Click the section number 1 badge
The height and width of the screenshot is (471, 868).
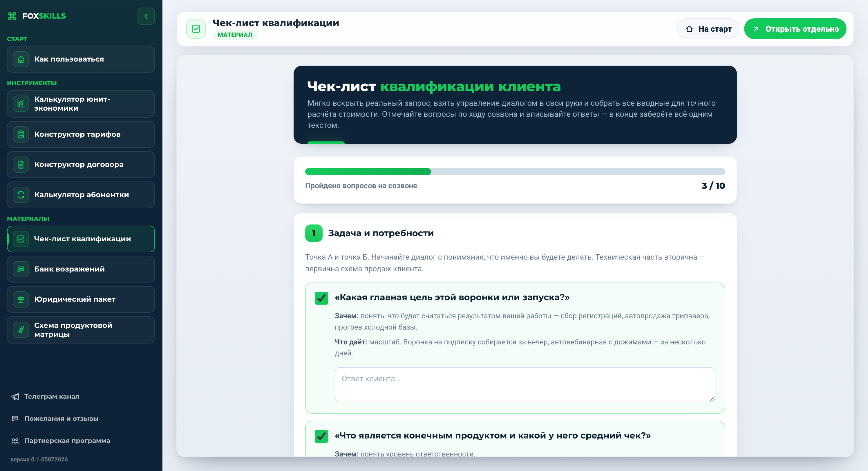click(x=314, y=233)
